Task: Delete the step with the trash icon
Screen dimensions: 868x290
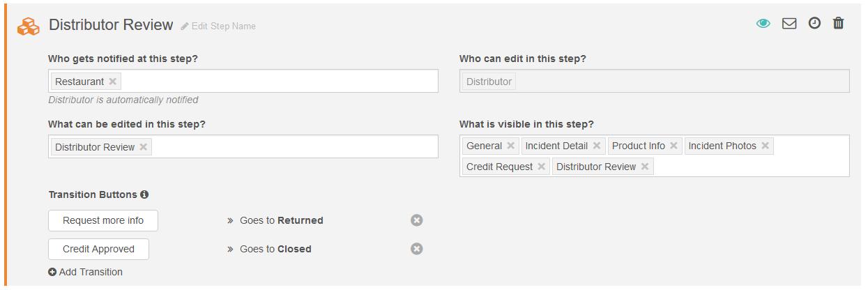Action: click(839, 24)
